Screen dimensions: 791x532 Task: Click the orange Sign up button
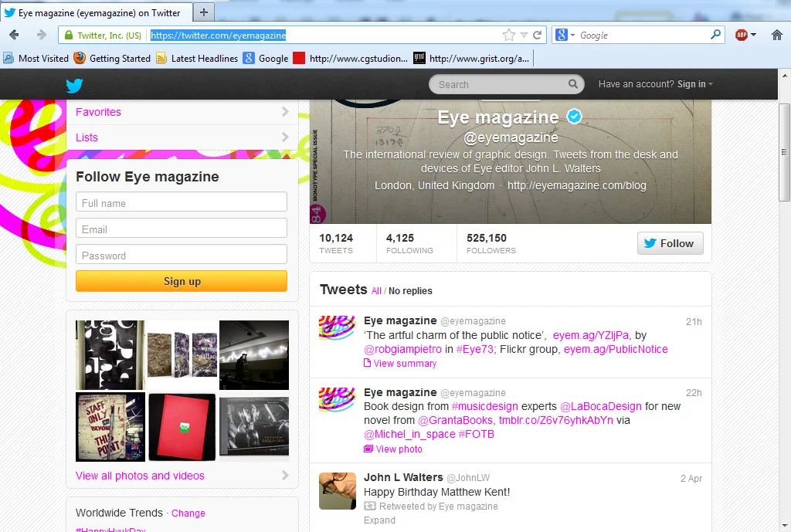click(182, 281)
